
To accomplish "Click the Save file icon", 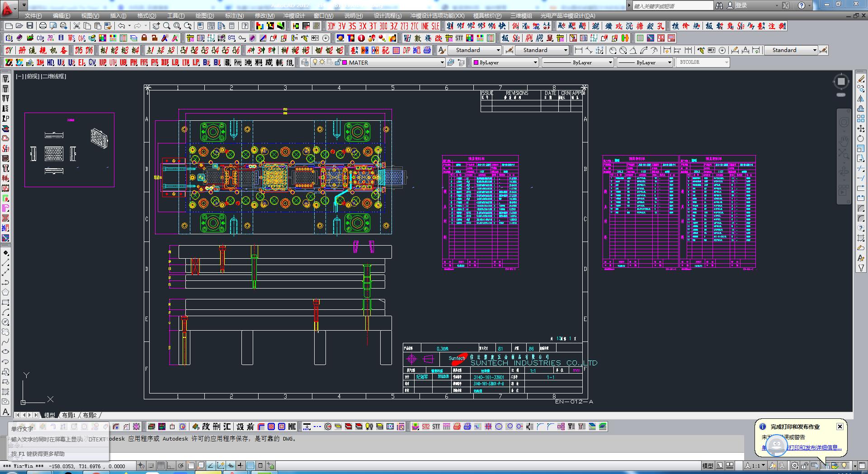I will 30,26.
